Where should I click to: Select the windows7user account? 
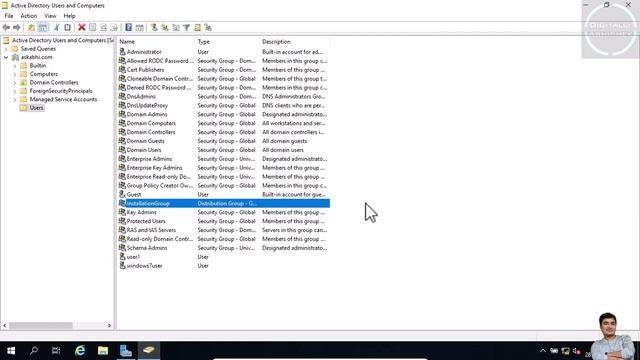coord(224,266)
